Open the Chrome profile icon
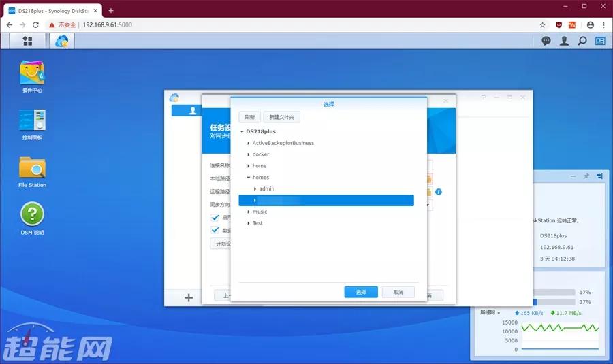This screenshot has width=613, height=364. [591, 25]
